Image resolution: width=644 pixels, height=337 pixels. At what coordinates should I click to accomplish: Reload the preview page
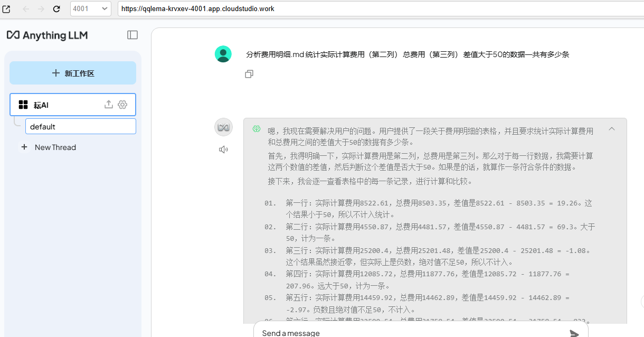point(56,9)
